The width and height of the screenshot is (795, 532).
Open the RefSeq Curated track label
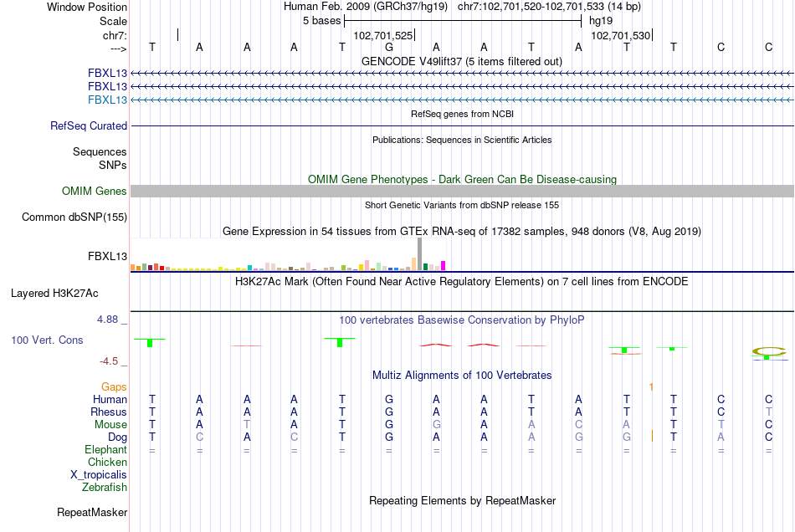(88, 125)
